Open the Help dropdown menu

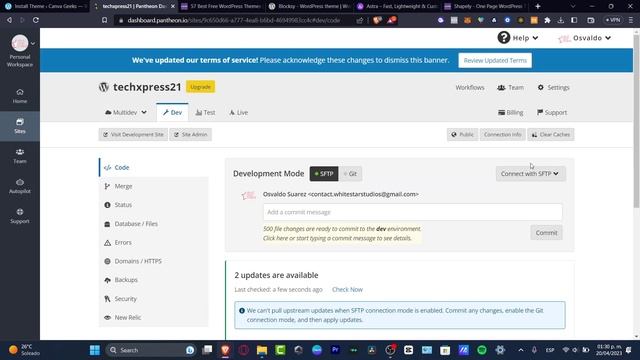click(x=518, y=38)
